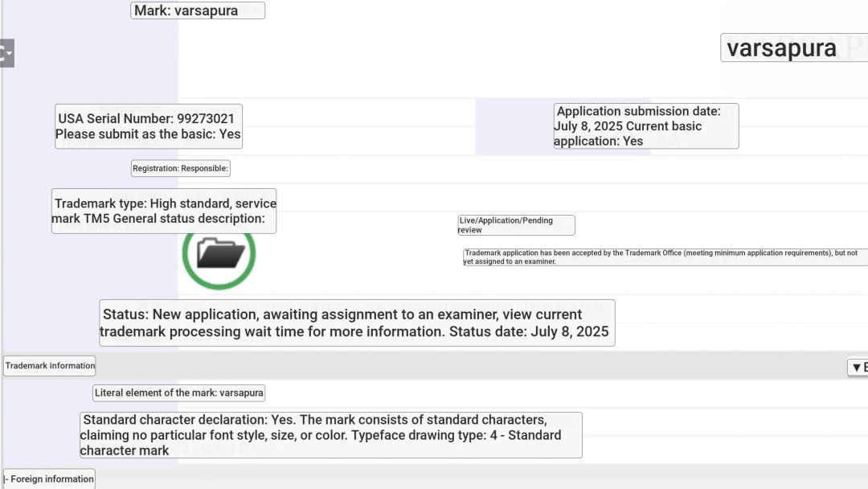Click Literal element of the mark field
Screen dimensions: 868x489
pos(178,393)
